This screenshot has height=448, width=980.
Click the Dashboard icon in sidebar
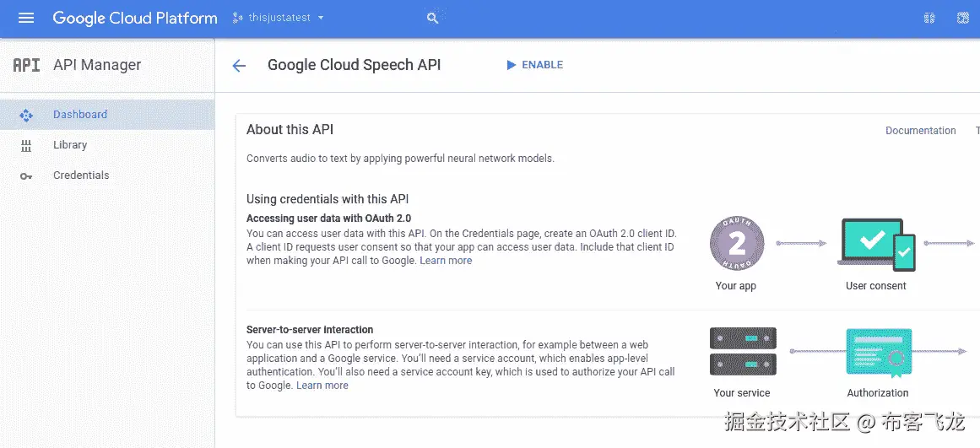26,115
